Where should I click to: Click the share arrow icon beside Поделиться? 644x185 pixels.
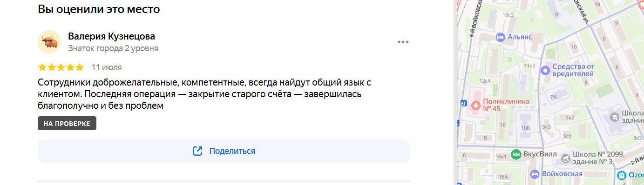point(197,151)
